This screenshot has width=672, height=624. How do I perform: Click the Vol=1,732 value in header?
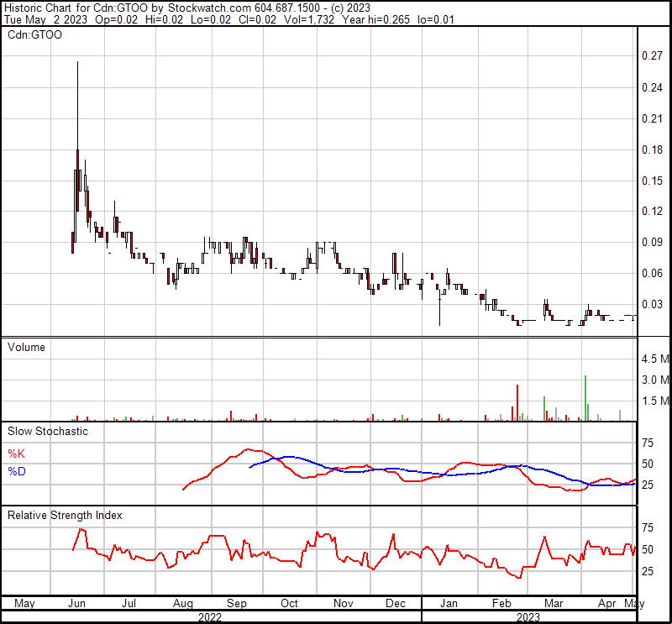click(x=308, y=19)
